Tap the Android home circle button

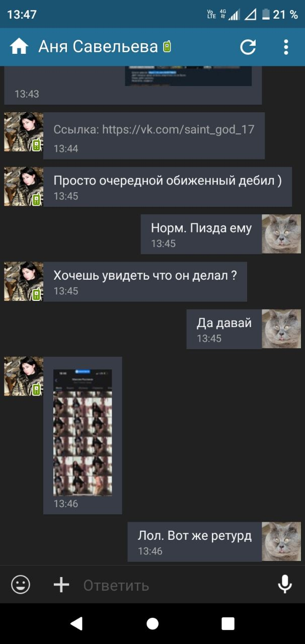coord(152,624)
